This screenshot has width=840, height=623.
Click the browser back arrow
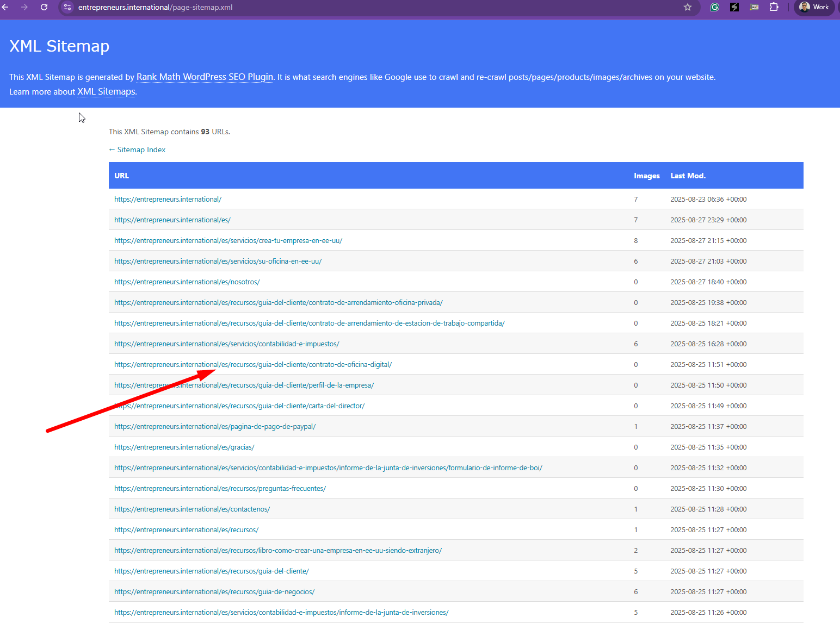coord(5,7)
